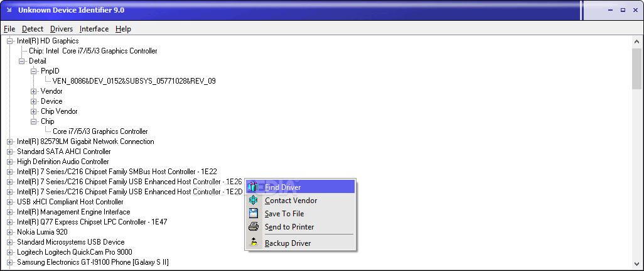Expand Q77 Express Chipset LPC Controller node
644x271 pixels.
(10, 223)
